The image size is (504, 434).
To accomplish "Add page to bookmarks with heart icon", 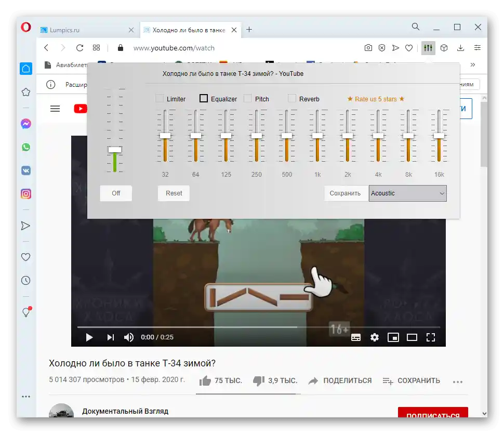I will click(409, 48).
